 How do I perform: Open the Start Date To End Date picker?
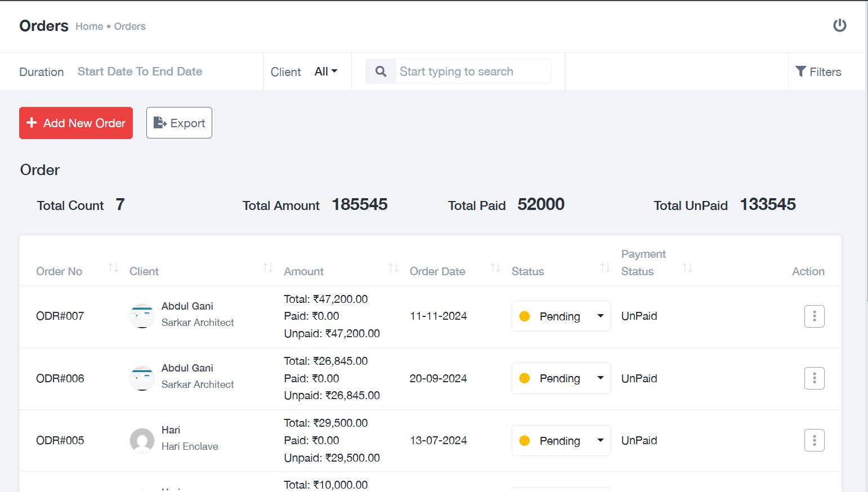(140, 71)
